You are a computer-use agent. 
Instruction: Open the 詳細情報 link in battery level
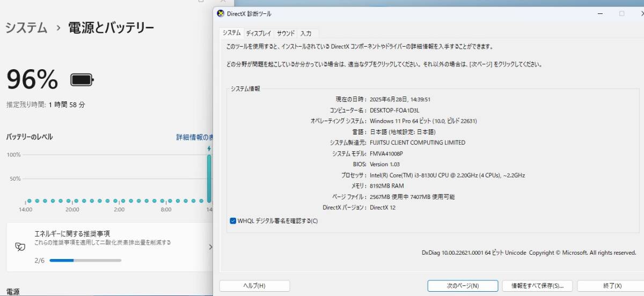point(195,137)
